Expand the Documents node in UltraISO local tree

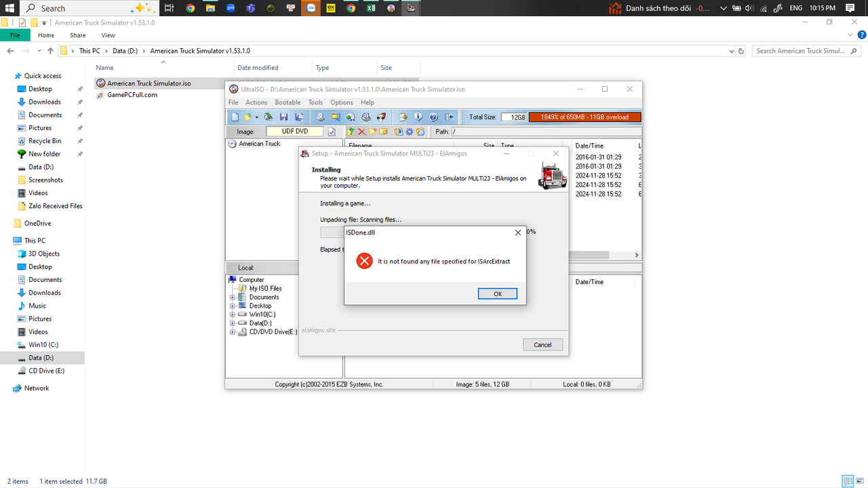(233, 297)
